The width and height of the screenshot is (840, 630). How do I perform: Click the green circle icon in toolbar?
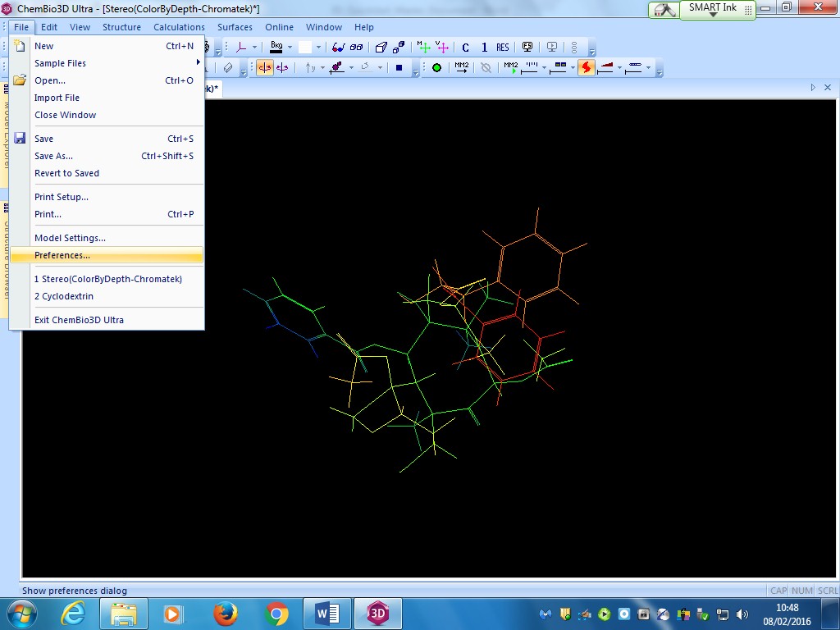436,68
